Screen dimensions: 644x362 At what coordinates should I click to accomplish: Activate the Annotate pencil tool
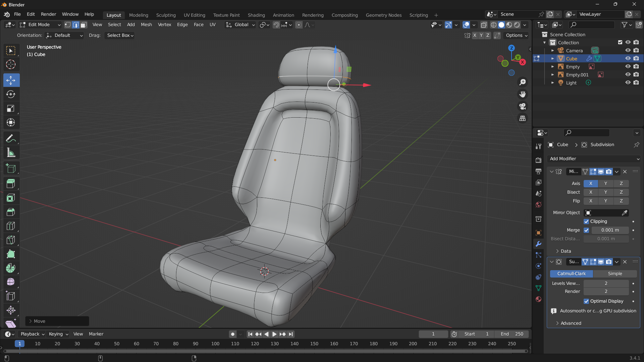point(11,138)
